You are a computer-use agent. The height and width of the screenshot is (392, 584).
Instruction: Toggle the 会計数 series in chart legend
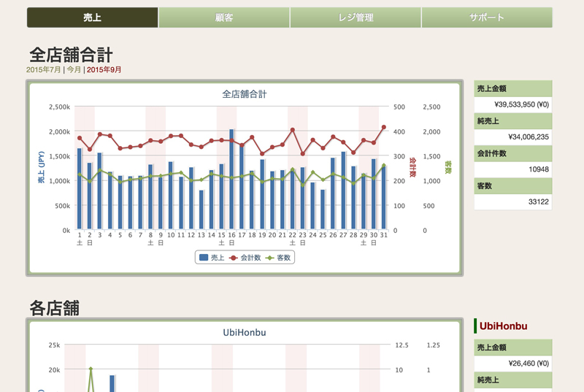point(245,258)
